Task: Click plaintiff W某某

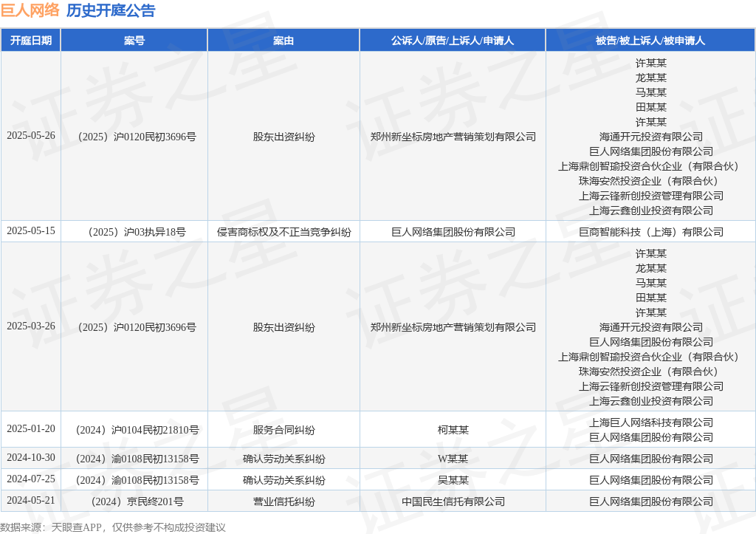Action: pos(453,459)
